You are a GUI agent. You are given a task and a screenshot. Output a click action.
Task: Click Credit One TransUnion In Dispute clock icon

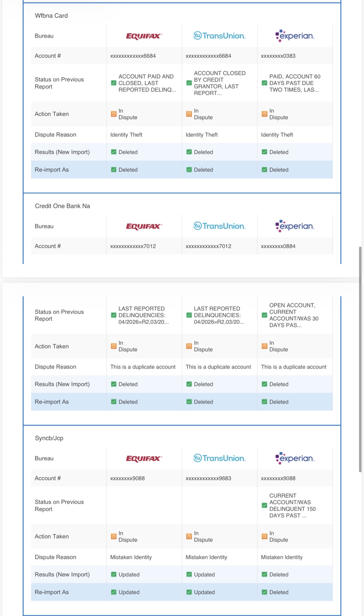[189, 346]
